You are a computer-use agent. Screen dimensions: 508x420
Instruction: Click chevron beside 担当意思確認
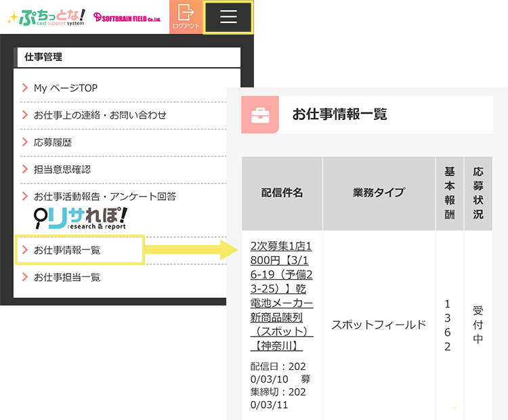[25, 169]
